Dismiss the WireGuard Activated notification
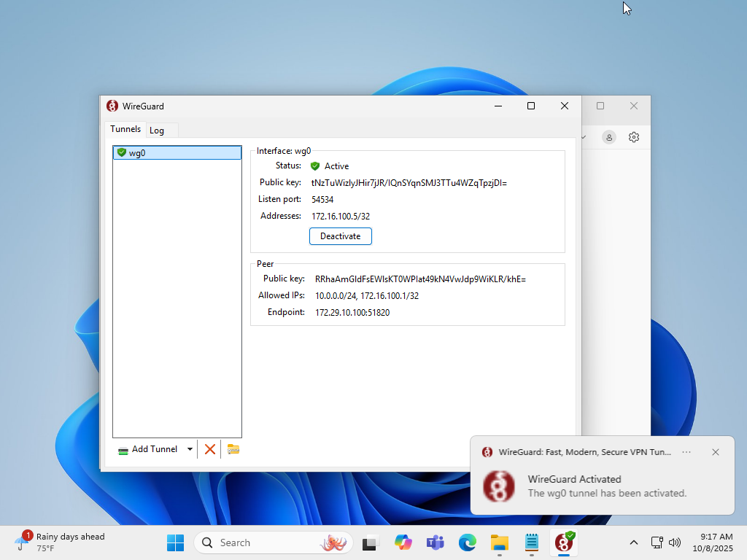The width and height of the screenshot is (747, 560). click(716, 452)
